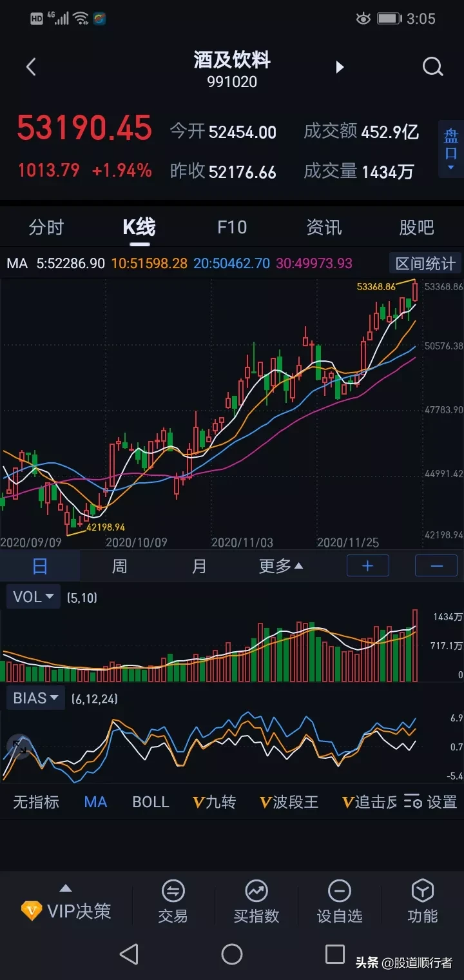Select 九转 VIP indicator
Viewport: 464px width, 980px height.
click(x=215, y=802)
